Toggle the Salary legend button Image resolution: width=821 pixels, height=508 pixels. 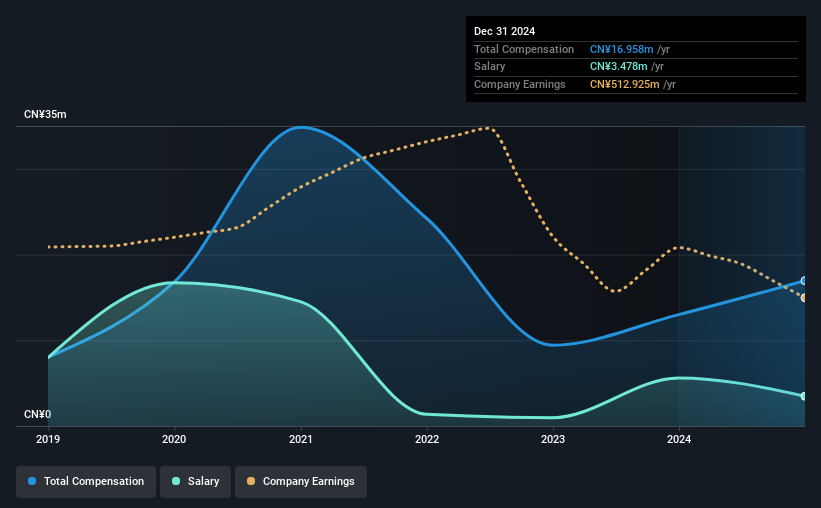click(195, 482)
